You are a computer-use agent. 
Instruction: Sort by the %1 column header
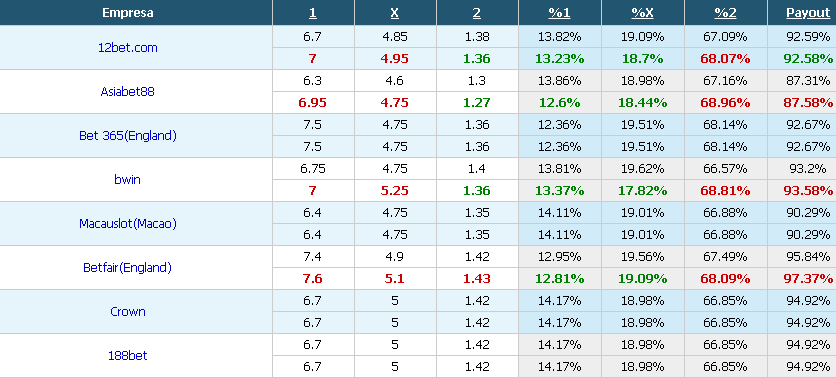coord(559,13)
